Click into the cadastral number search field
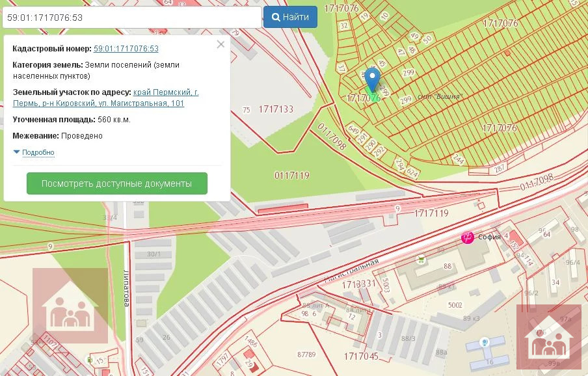Image resolution: width=588 pixels, height=376 pixels. tap(131, 18)
